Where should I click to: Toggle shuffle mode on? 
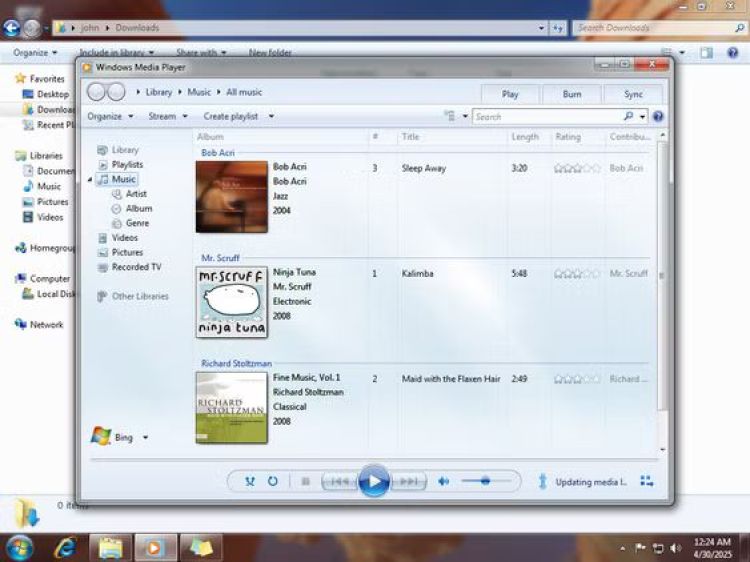[x=250, y=481]
